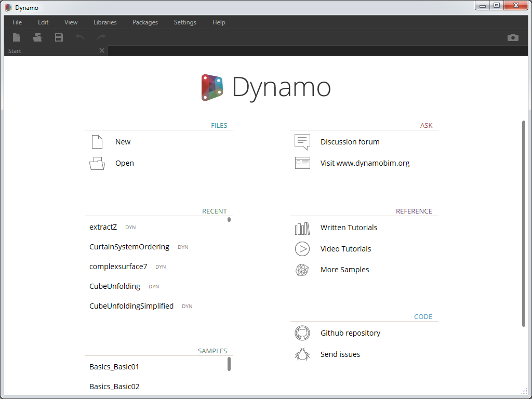Image resolution: width=532 pixels, height=399 pixels.
Task: Open the View menu
Action: 71,22
